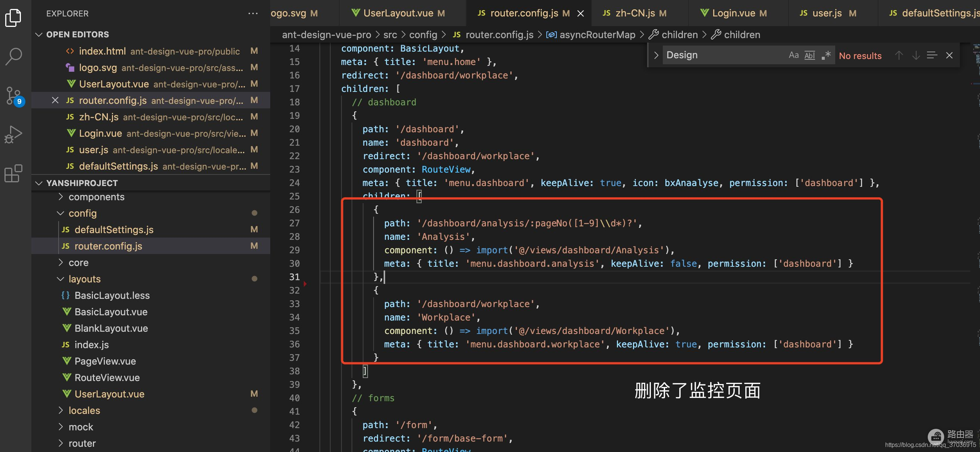This screenshot has height=452, width=980.
Task: Open index.js in layouts folder
Action: tap(151, 344)
